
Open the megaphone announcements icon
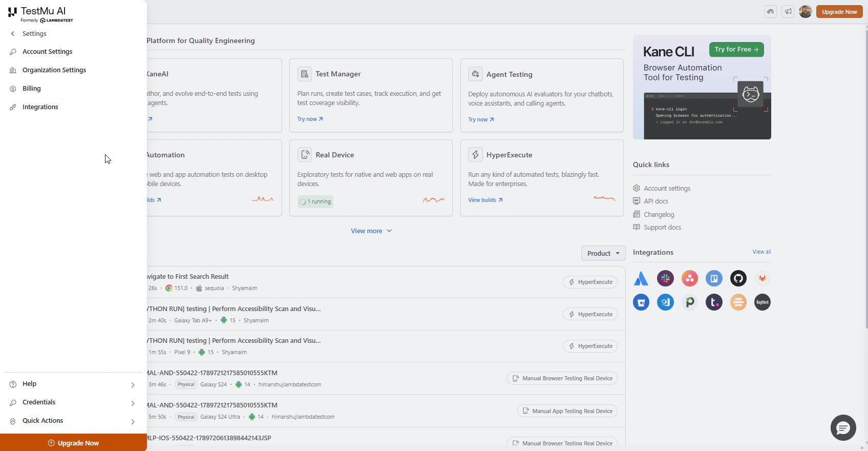(788, 11)
